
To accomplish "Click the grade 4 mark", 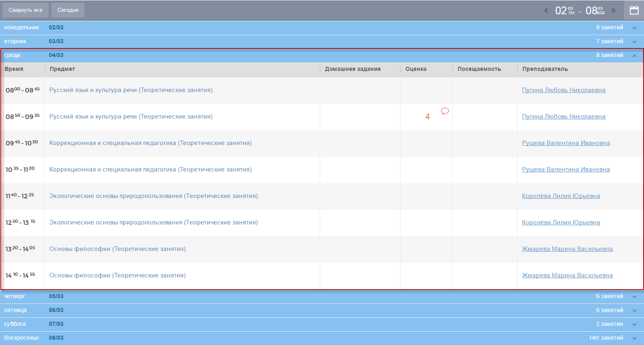I will (427, 116).
